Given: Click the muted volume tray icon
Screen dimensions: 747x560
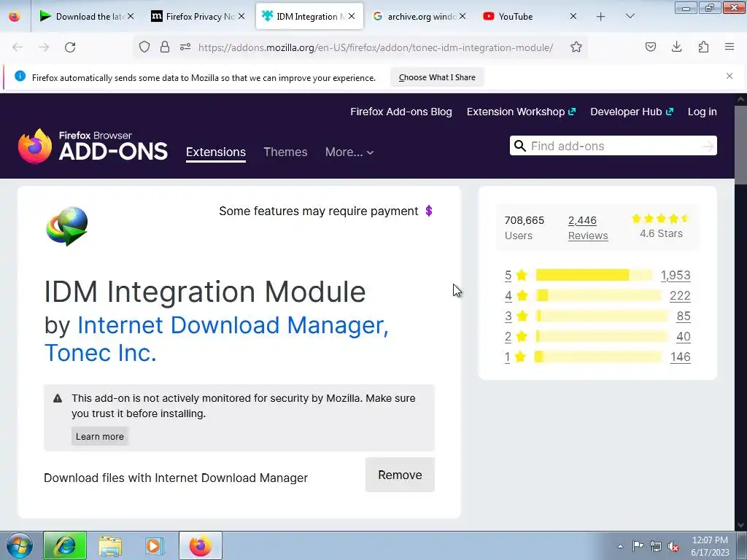Looking at the screenshot, I should pyautogui.click(x=673, y=546).
